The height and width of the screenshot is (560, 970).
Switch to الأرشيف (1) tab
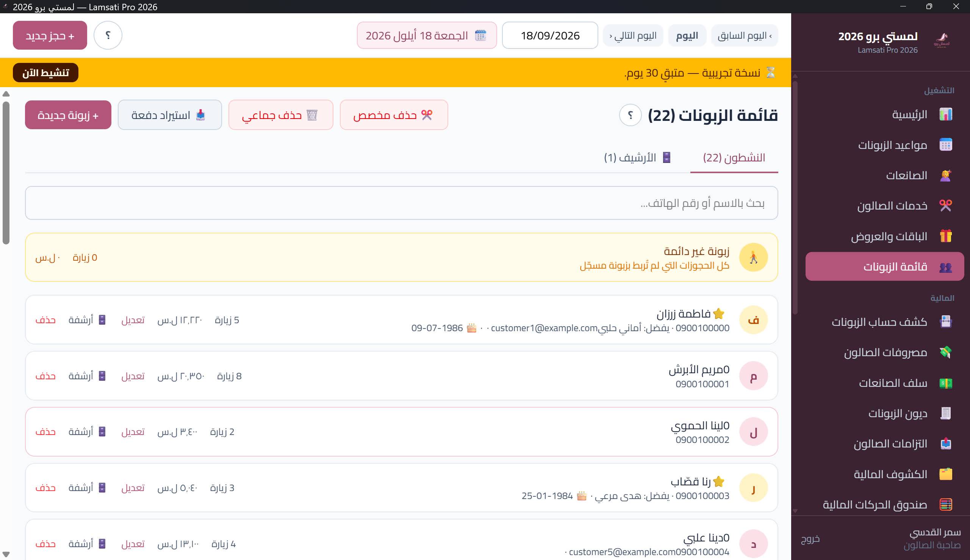tap(637, 158)
